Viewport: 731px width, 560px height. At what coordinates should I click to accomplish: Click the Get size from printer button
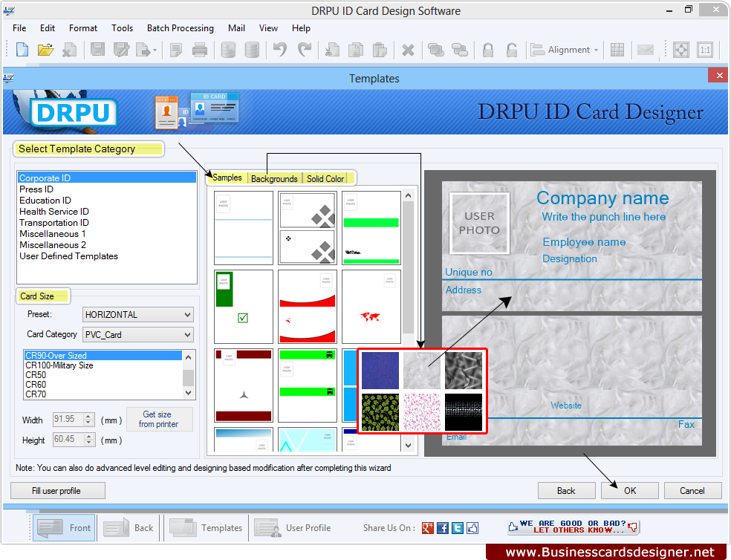click(x=160, y=419)
